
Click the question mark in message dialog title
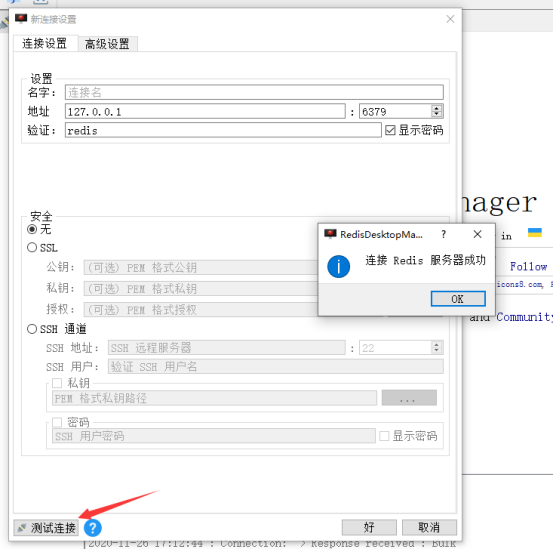[x=444, y=234]
